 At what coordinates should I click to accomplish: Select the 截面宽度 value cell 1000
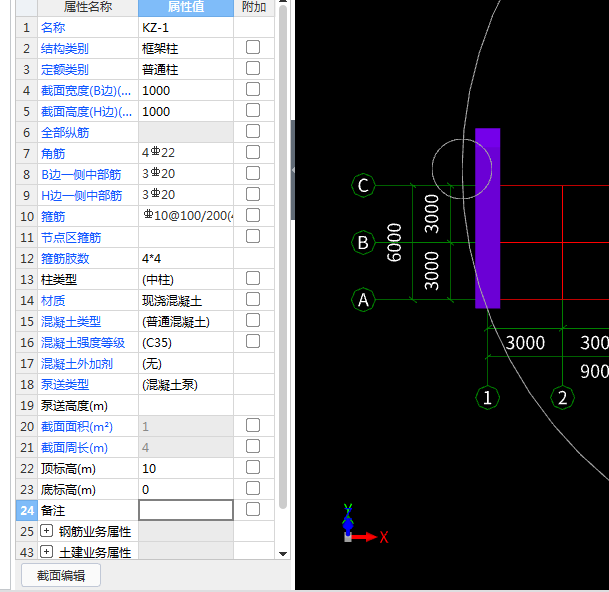pyautogui.click(x=186, y=91)
